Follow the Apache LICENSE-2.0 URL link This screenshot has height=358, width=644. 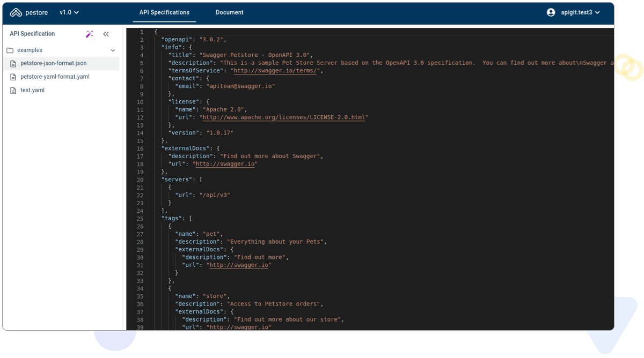pos(284,117)
